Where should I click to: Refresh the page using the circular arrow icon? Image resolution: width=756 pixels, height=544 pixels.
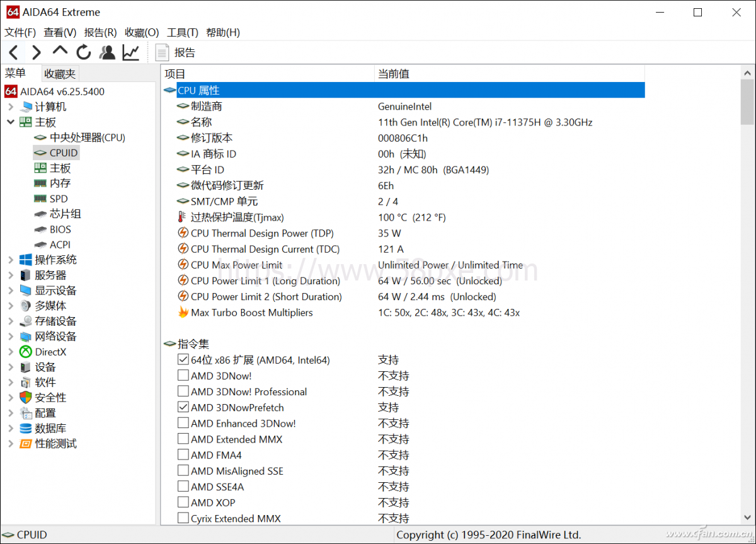click(x=84, y=52)
